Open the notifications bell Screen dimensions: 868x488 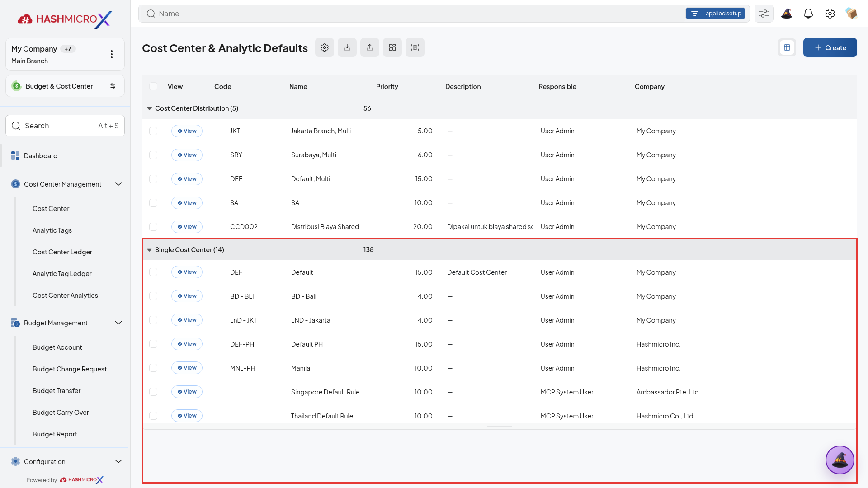808,14
